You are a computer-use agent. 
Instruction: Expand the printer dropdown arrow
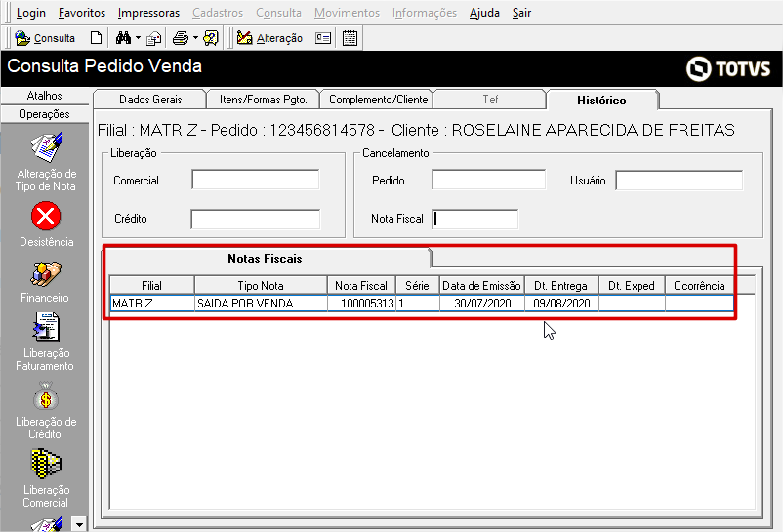click(195, 38)
